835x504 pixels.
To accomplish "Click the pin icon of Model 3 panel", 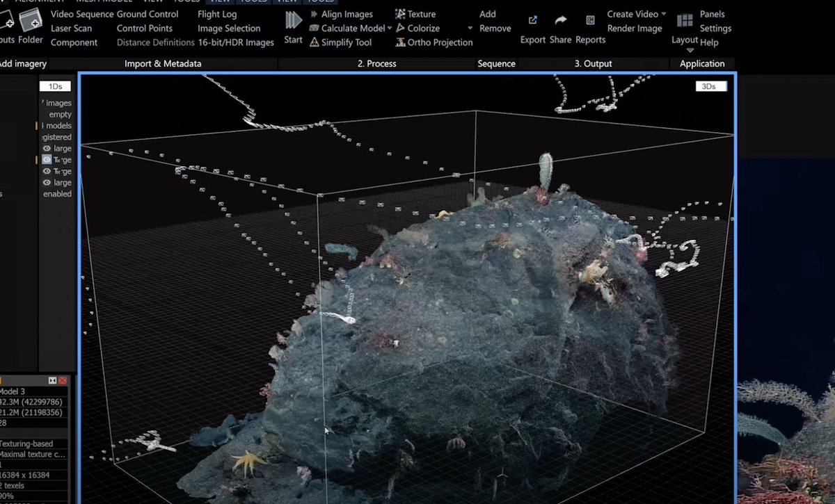I will click(x=52, y=381).
